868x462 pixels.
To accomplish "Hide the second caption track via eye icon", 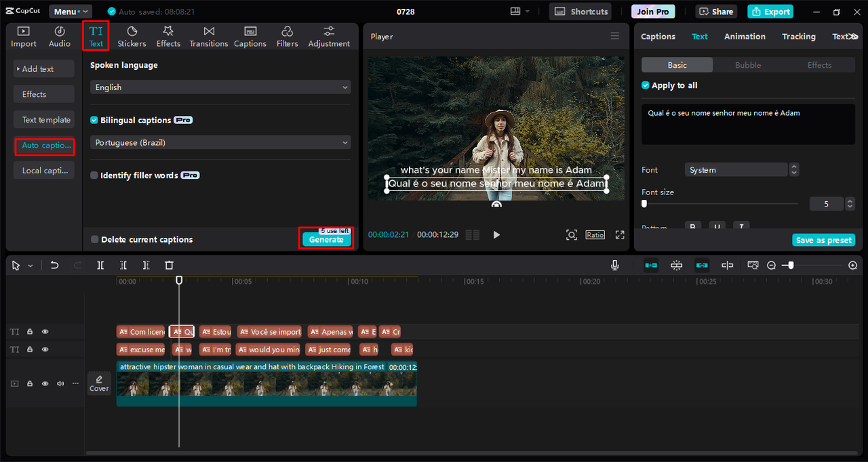I will pos(45,350).
